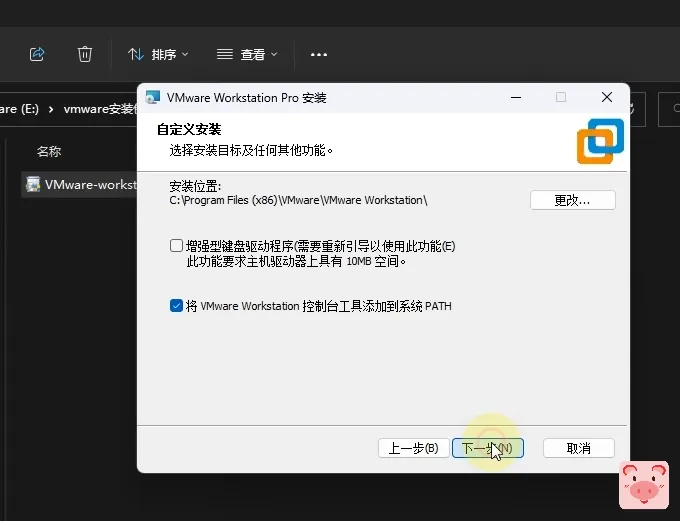Close the VMware Workstation Pro installer

pos(607,97)
